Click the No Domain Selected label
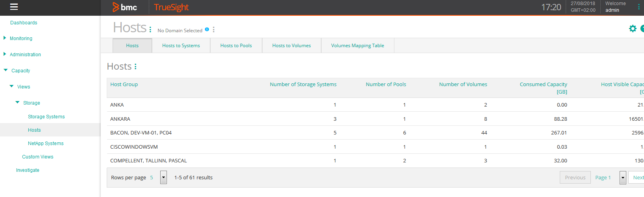Image resolution: width=644 pixels, height=197 pixels. 180,30
